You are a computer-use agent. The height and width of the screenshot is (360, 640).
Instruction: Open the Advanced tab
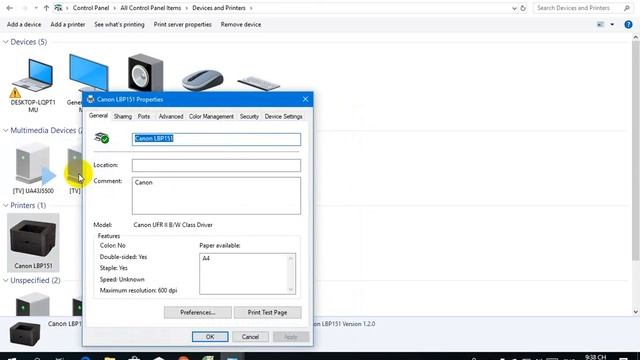pos(171,116)
